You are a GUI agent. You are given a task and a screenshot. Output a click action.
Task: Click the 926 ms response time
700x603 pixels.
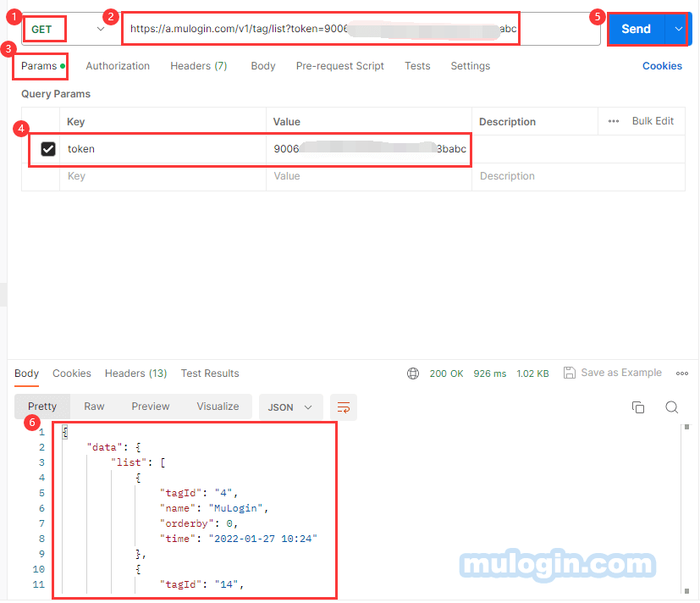(490, 373)
